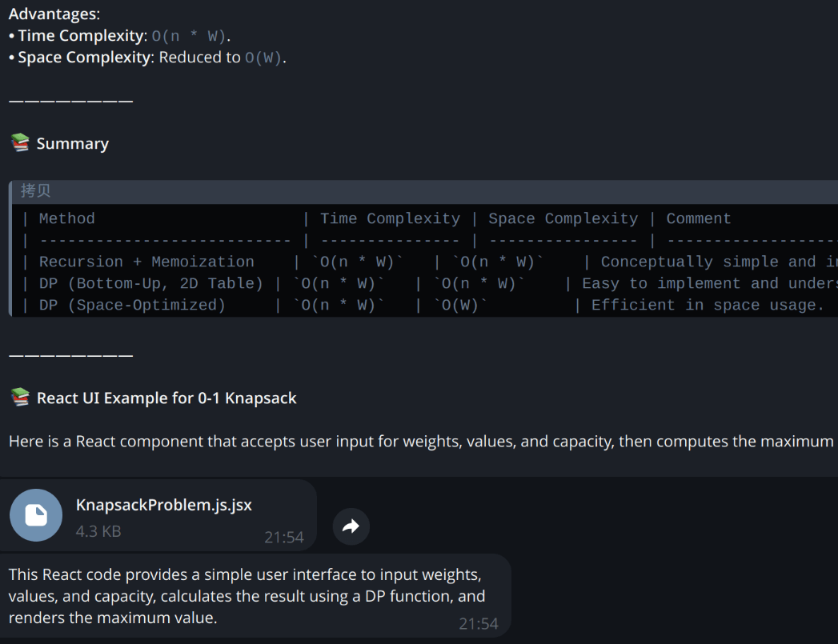Click the Comment column header in table
Screen dimensions: 838x644
click(x=699, y=219)
